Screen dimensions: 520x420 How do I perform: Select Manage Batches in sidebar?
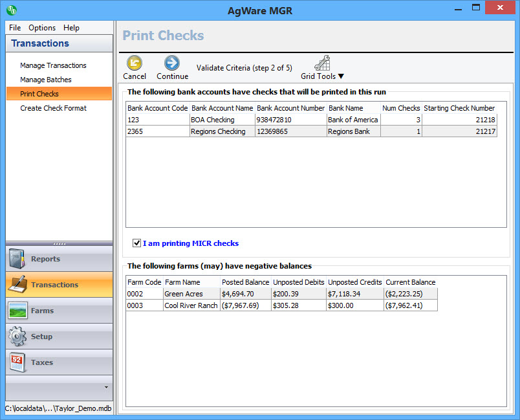[46, 80]
